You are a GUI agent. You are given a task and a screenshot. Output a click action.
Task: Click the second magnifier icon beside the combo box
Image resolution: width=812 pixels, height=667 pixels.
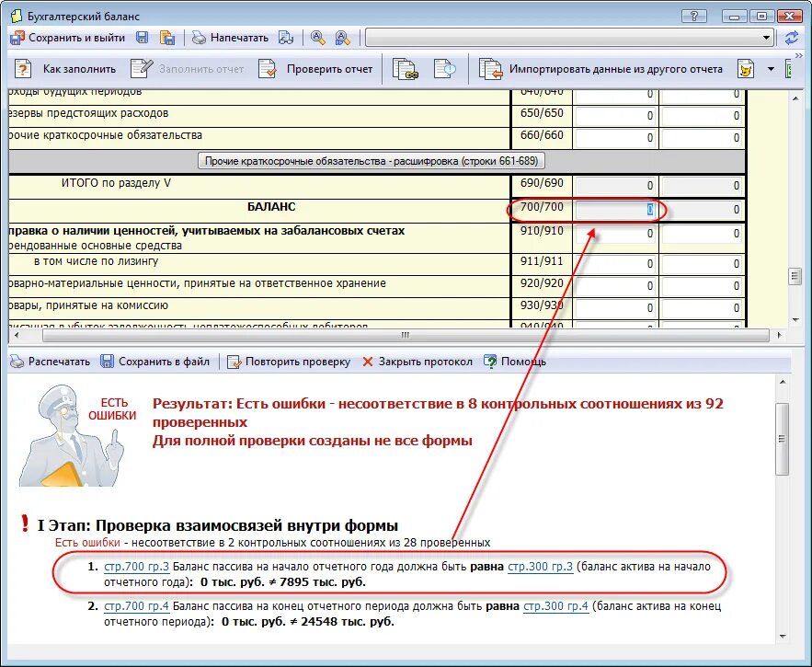pyautogui.click(x=342, y=38)
